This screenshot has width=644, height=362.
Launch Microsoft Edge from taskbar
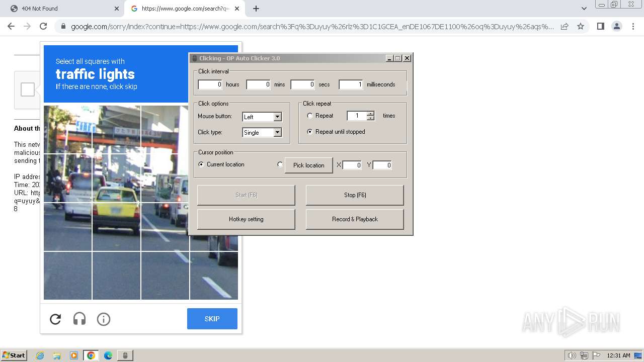point(108,355)
